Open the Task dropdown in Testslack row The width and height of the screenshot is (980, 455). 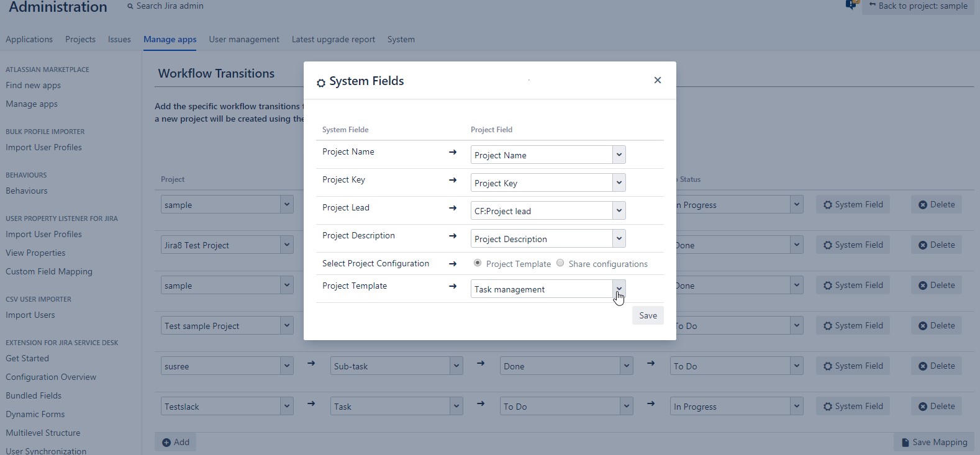coord(397,406)
